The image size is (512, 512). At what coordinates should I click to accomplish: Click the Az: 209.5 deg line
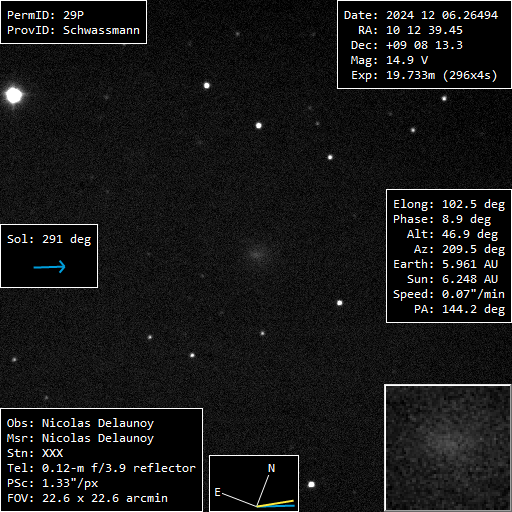[x=459, y=249]
